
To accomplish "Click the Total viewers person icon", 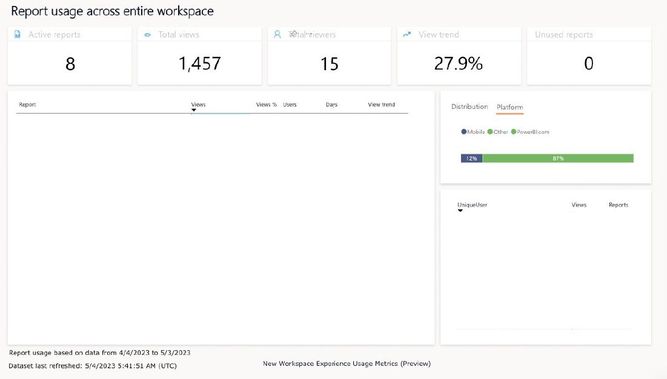I will 277,34.
